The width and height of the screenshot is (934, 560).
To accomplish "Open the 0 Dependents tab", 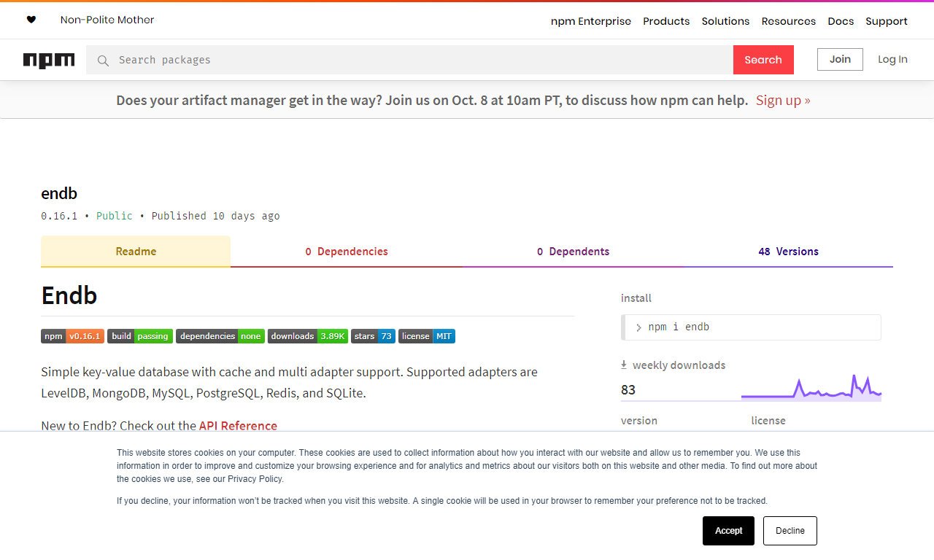I will pos(573,252).
